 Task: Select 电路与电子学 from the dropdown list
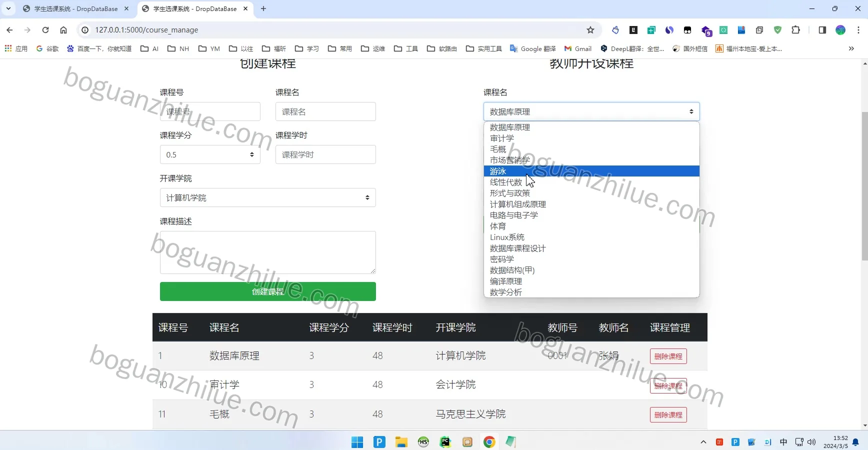pos(591,215)
